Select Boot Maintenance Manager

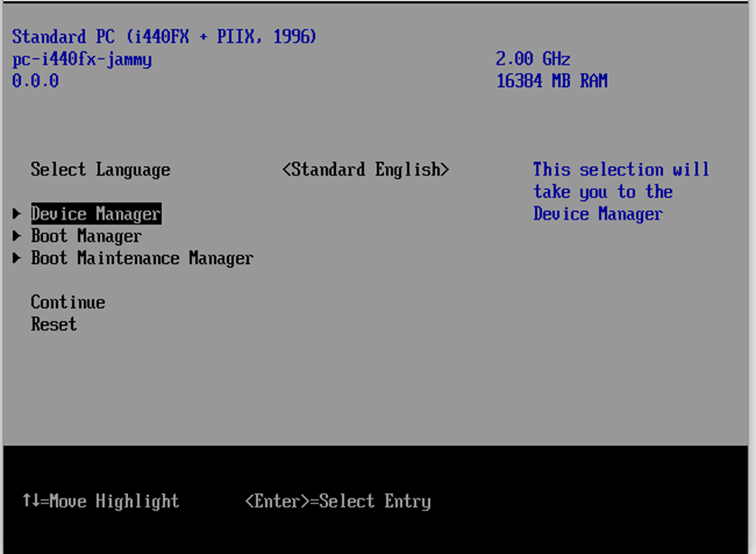point(142,258)
